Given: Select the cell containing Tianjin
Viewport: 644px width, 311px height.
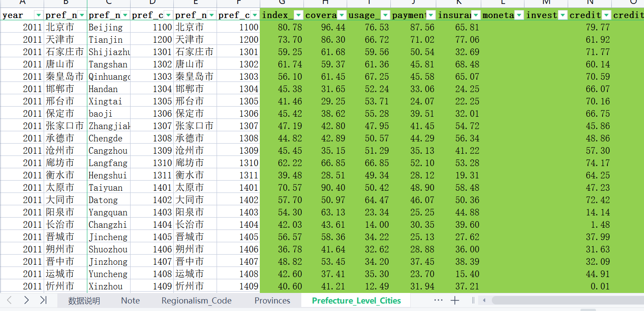Looking at the screenshot, I should tap(109, 40).
